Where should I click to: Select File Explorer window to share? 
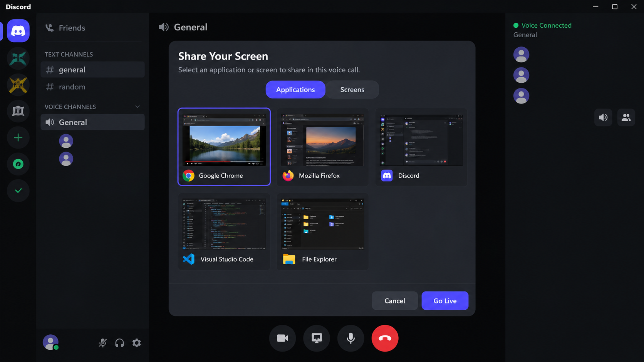323,231
